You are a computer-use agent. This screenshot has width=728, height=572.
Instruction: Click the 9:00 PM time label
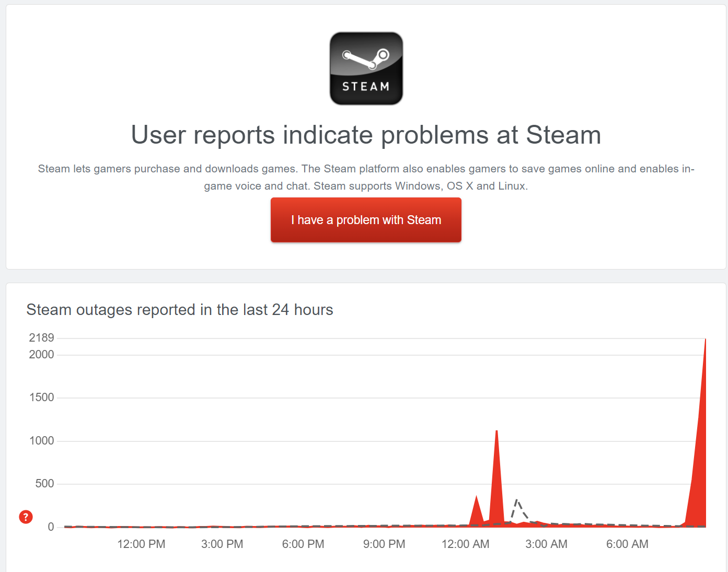pos(384,544)
